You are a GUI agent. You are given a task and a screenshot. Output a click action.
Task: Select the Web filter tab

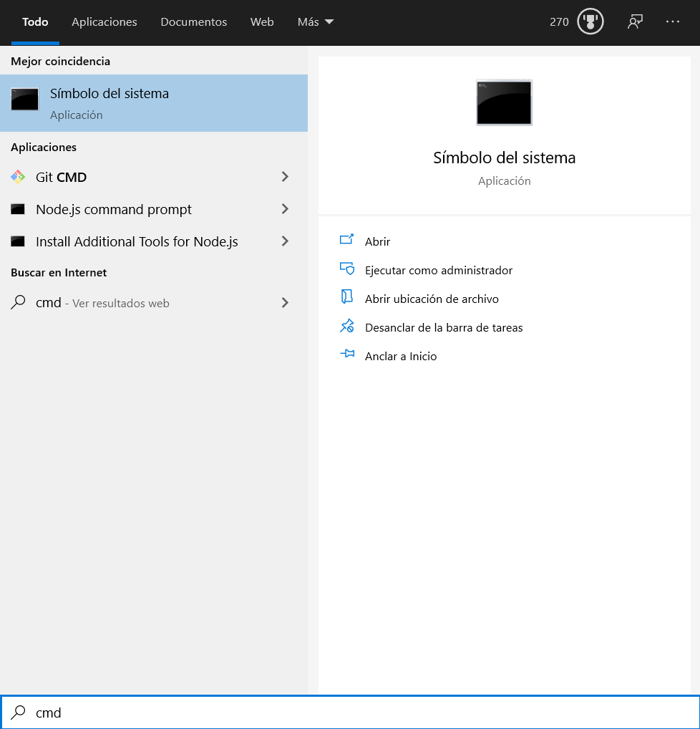pyautogui.click(x=262, y=22)
